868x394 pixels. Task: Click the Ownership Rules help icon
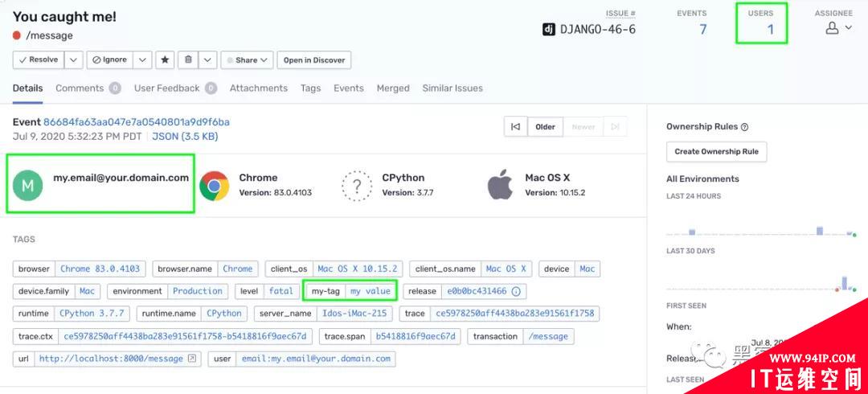click(x=744, y=127)
